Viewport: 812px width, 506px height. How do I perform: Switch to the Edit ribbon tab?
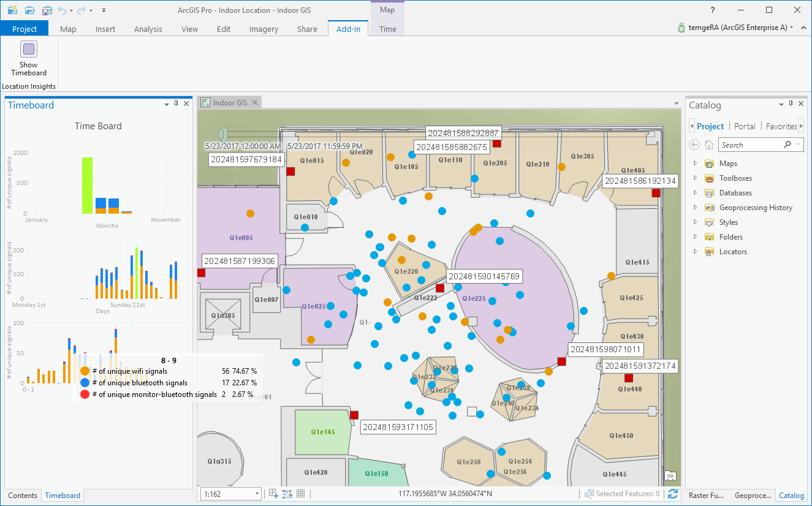point(224,29)
